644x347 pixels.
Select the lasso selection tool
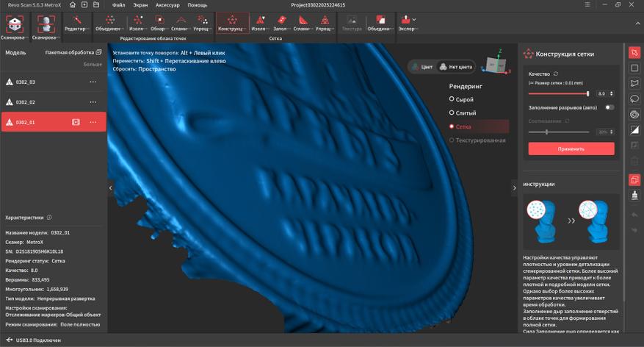pos(634,84)
